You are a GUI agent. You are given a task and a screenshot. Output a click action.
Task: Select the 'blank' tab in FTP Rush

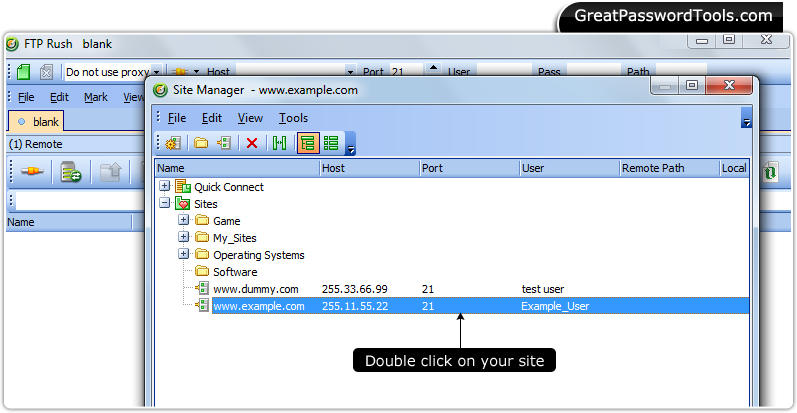pyautogui.click(x=36, y=122)
